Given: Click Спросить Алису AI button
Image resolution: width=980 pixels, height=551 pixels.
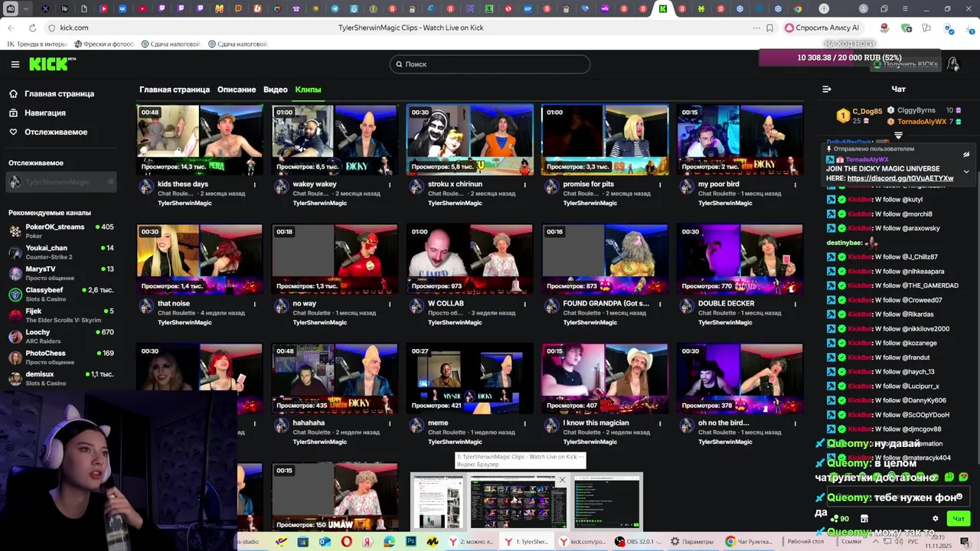Looking at the screenshot, I should tap(822, 28).
